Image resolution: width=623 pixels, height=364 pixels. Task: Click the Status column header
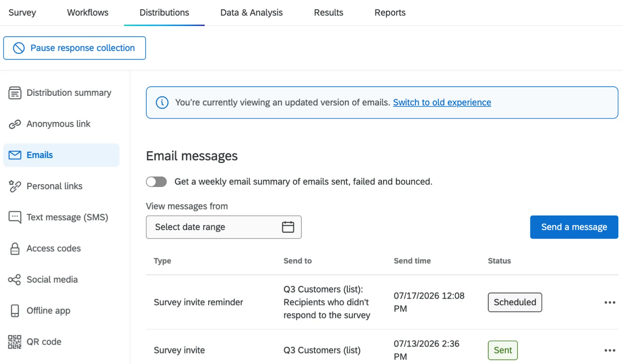pos(499,261)
